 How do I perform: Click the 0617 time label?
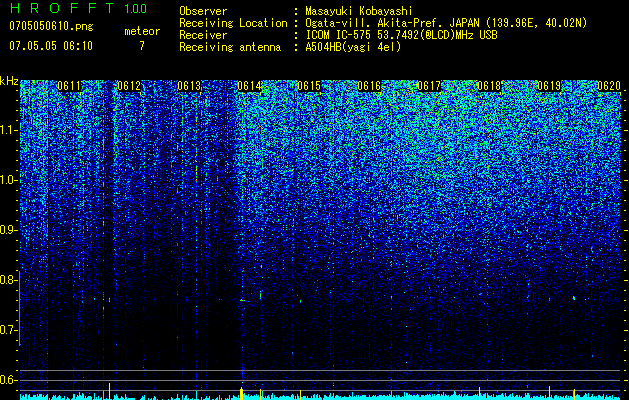429,86
